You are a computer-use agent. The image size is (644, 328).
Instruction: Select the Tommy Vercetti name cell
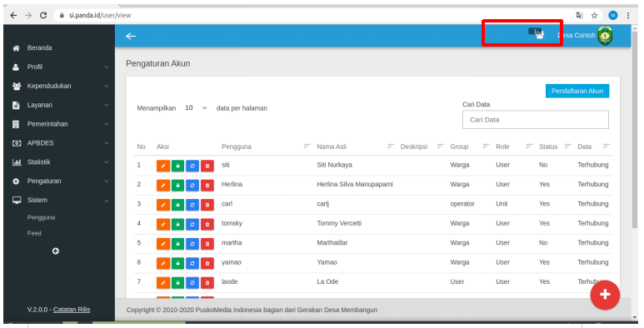point(339,223)
